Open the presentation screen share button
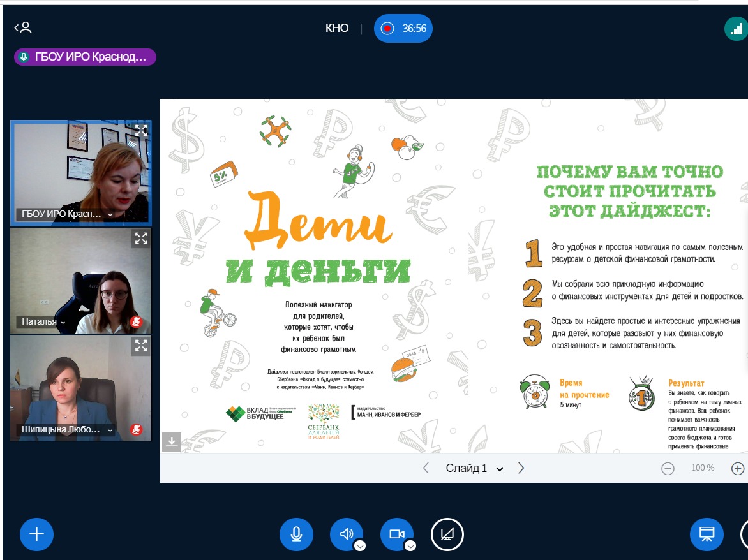Screen dimensions: 748x560 707,534
